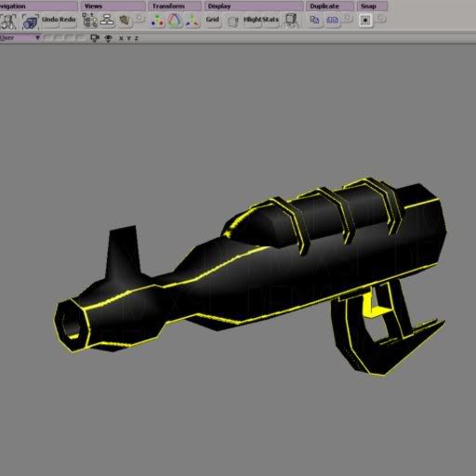Toggle the Stats display button
This screenshot has width=476, height=476.
271,20
